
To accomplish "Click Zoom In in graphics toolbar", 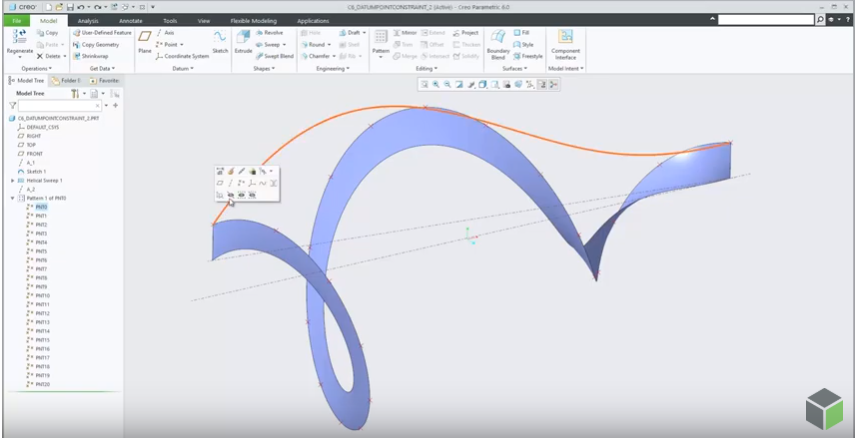I will tap(436, 85).
